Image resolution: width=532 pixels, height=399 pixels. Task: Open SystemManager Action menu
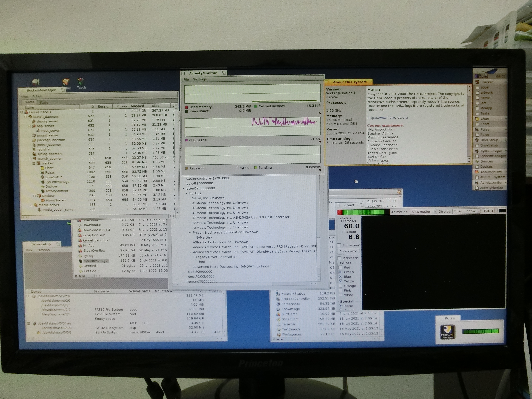(x=37, y=96)
